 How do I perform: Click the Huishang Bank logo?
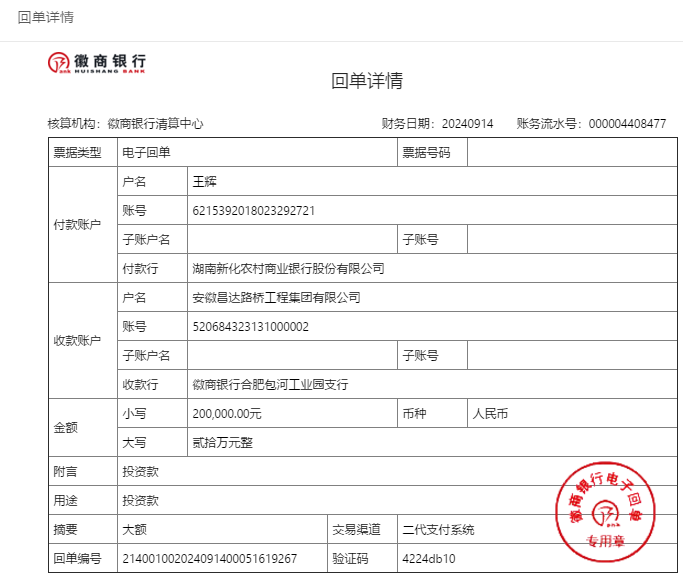[97, 62]
